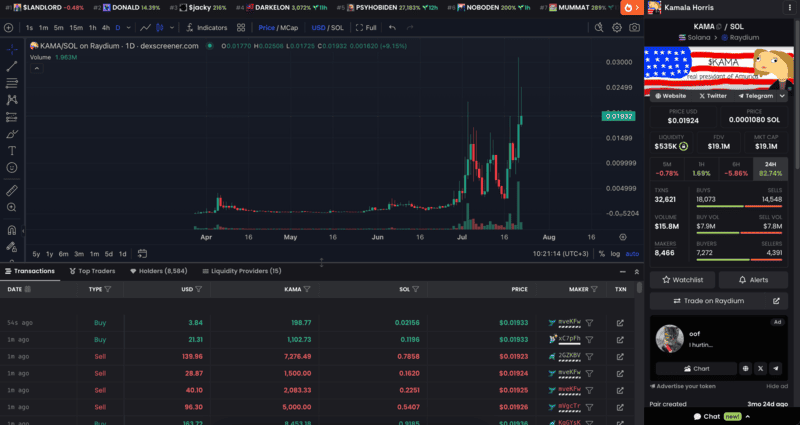This screenshot has height=425, width=800.
Task: Expand chart type dropdown arrow
Action: click(x=172, y=28)
